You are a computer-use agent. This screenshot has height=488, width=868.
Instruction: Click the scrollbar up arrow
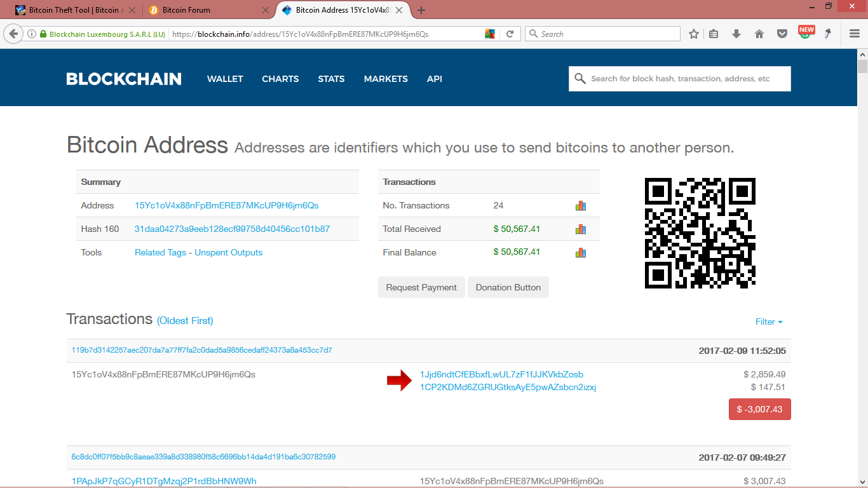pos(862,55)
